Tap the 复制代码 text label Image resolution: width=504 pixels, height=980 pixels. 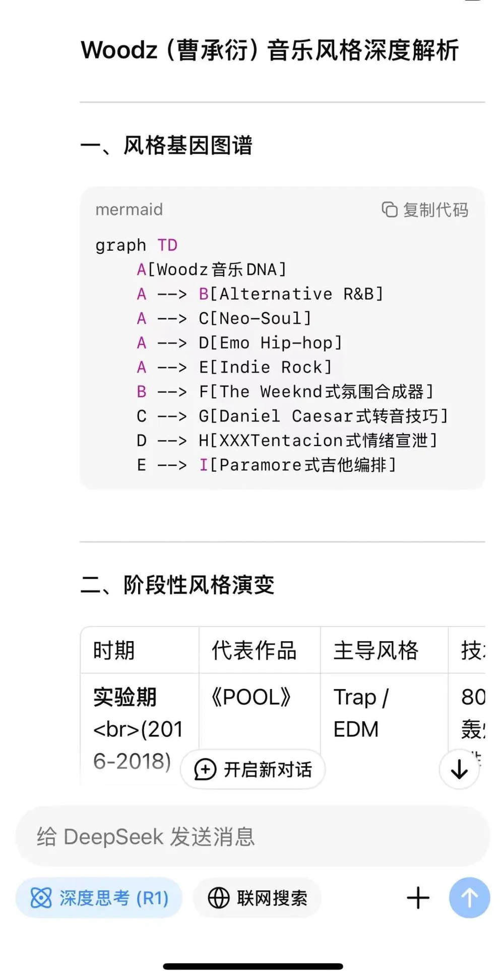click(435, 209)
